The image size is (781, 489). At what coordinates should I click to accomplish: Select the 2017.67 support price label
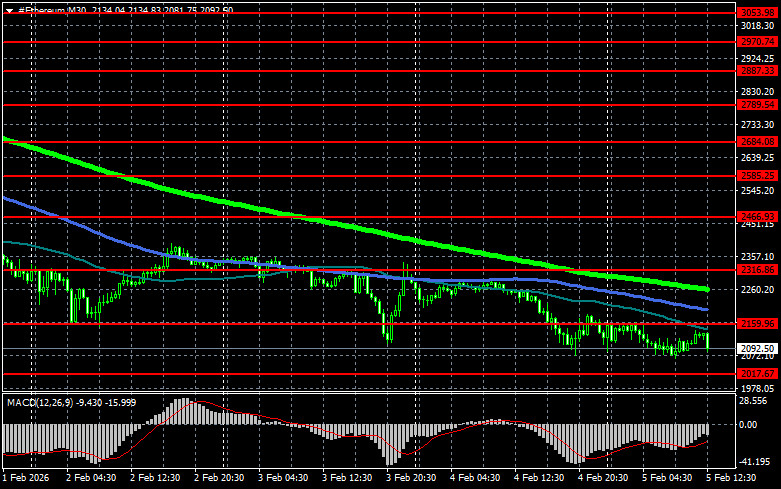point(757,374)
